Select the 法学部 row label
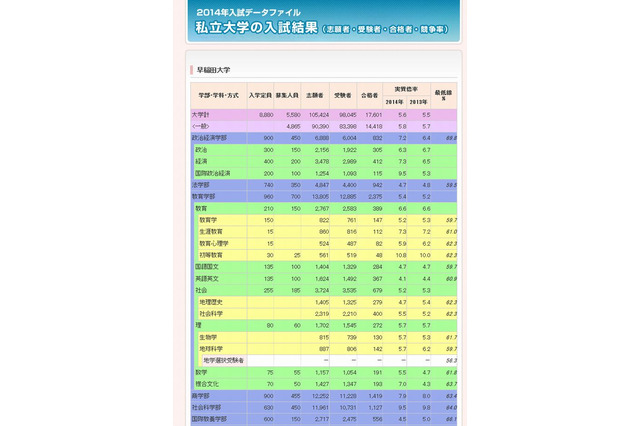Image resolution: width=640 pixels, height=426 pixels. click(200, 185)
